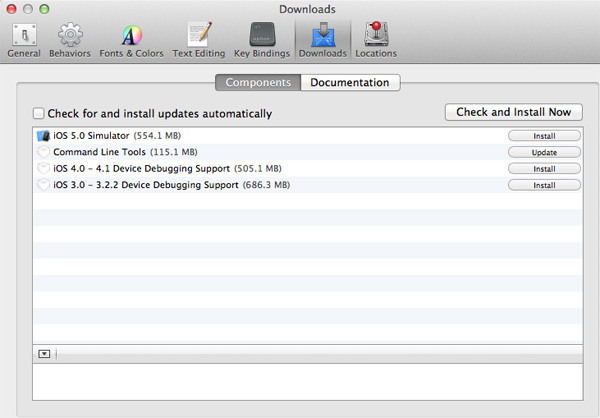Switch to the Components tab

258,82
